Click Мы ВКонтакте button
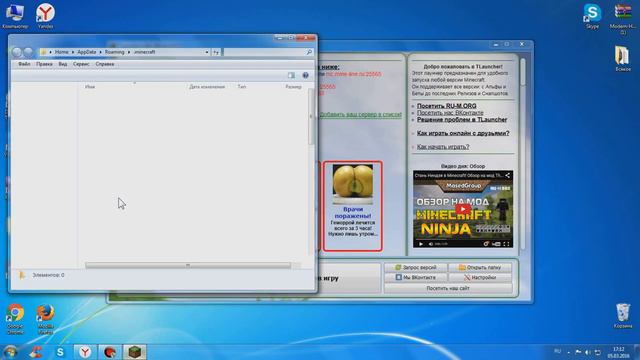Viewport: 640px width, 360px height. pos(416,278)
